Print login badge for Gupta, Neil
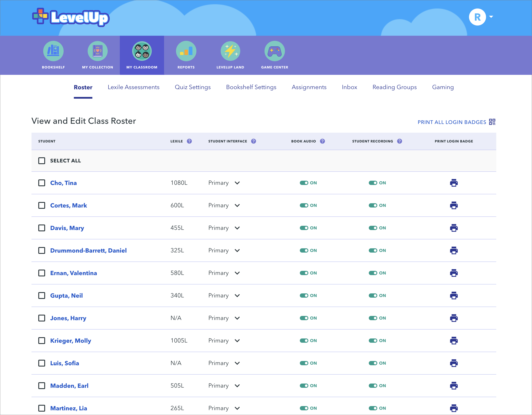This screenshot has width=532, height=415. 453,296
